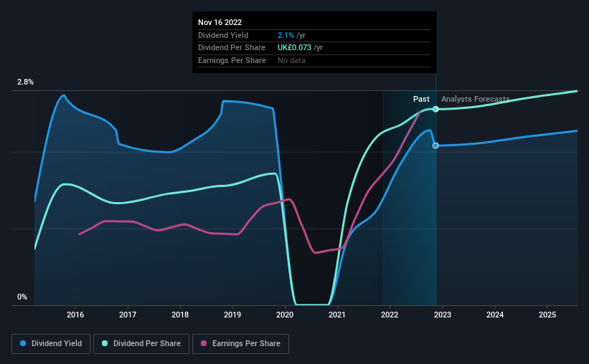Click the 2.8% y-axis label
The width and height of the screenshot is (589, 364).
(25, 82)
